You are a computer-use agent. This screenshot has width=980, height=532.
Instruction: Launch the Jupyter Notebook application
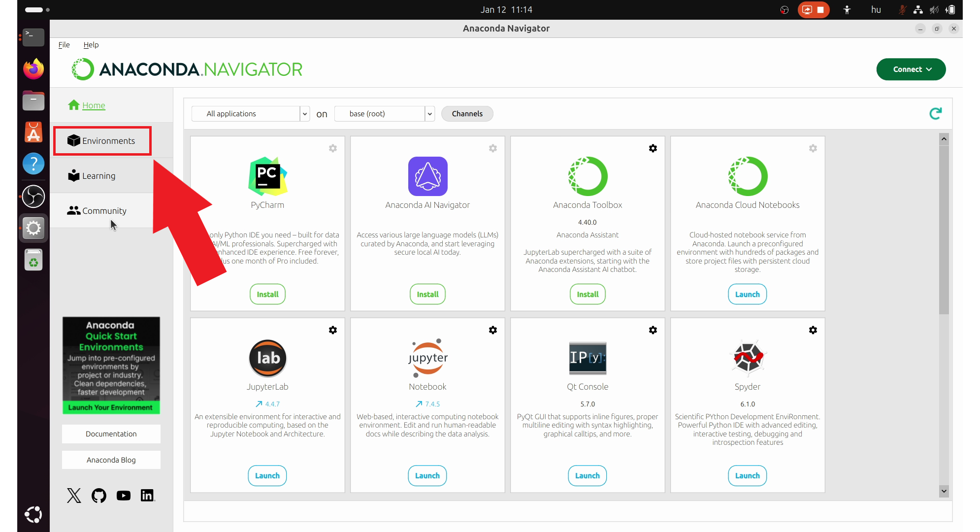click(x=427, y=475)
